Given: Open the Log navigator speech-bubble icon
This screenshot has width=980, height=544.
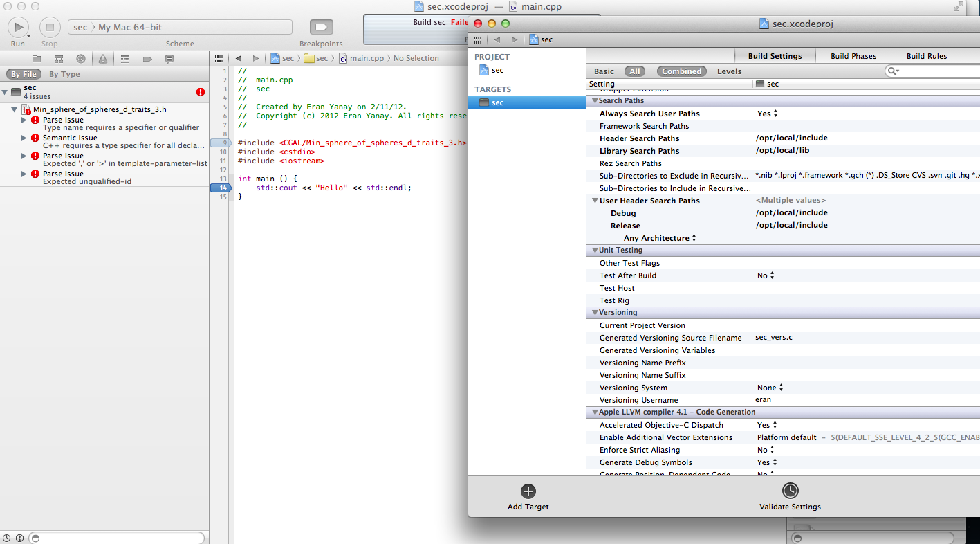Looking at the screenshot, I should click(x=169, y=59).
